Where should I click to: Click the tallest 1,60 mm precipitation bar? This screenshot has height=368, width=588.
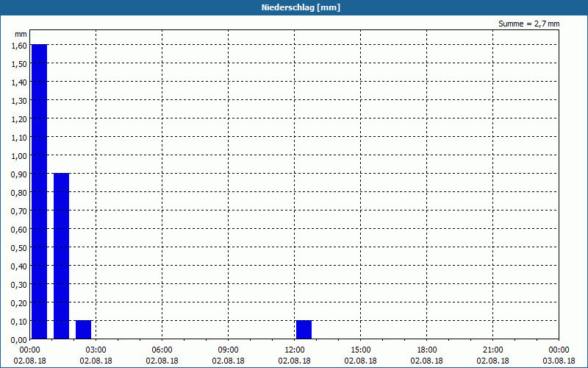(39, 191)
